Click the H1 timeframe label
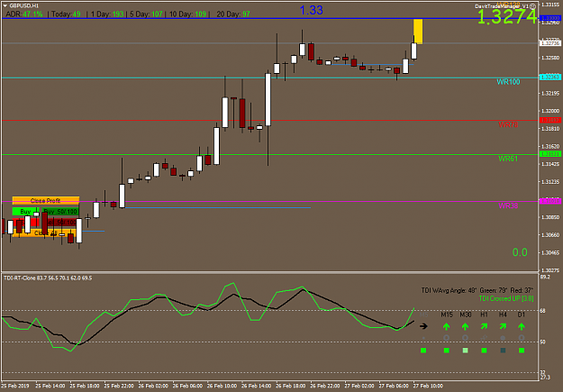This screenshot has width=563, height=392. [x=484, y=315]
